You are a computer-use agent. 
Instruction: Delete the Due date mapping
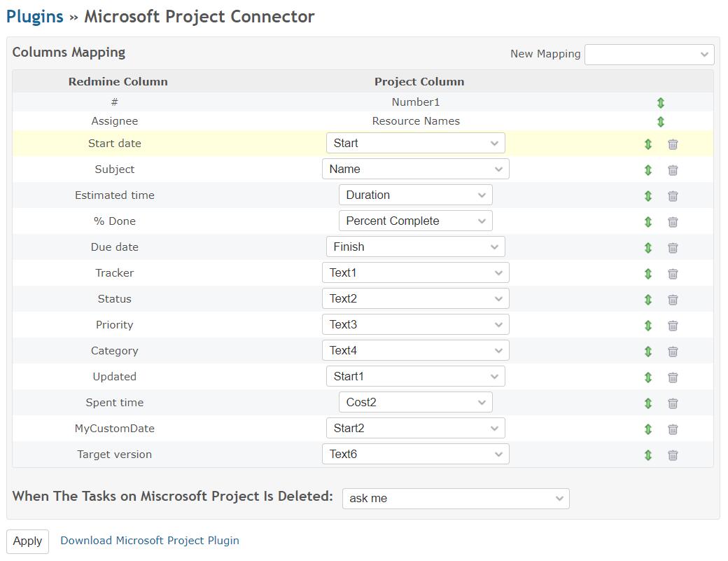673,248
